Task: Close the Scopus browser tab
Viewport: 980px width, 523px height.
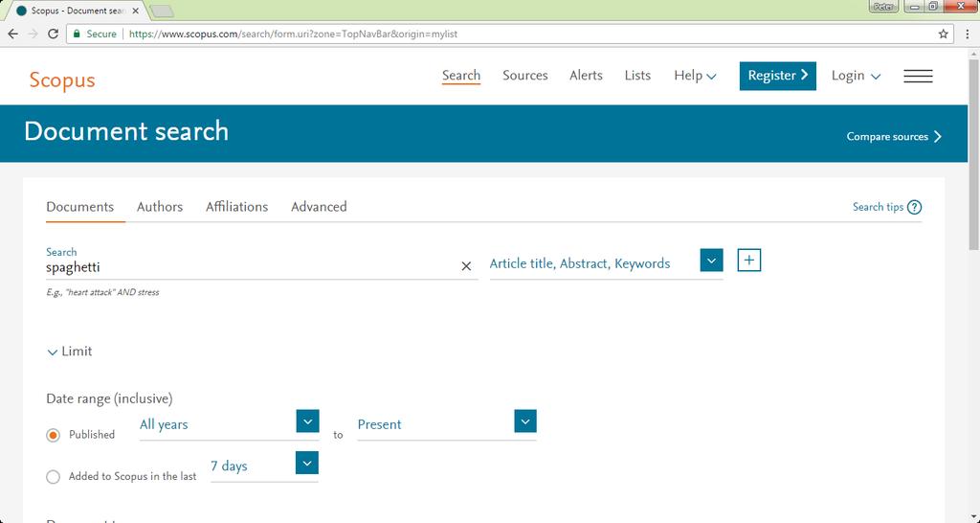Action: [x=135, y=11]
